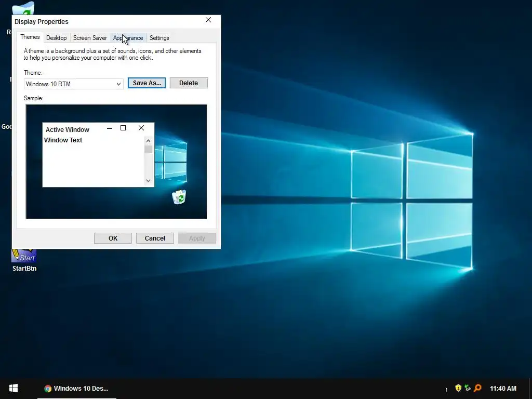
Task: Open the Windows Start button on taskbar
Action: tap(14, 388)
